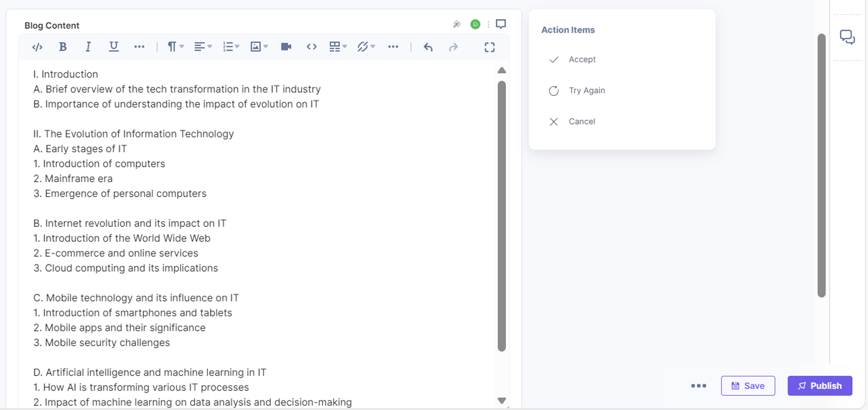Screen dimensions: 868x410
Task: Open the vertical dots menu beside comment icon
Action: (x=488, y=25)
